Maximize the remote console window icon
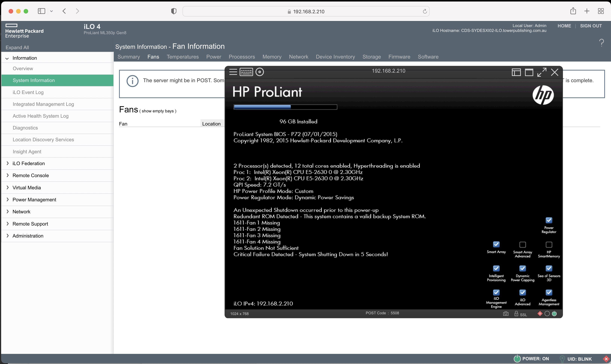Viewport: 611px width, 364px height. tap(529, 72)
